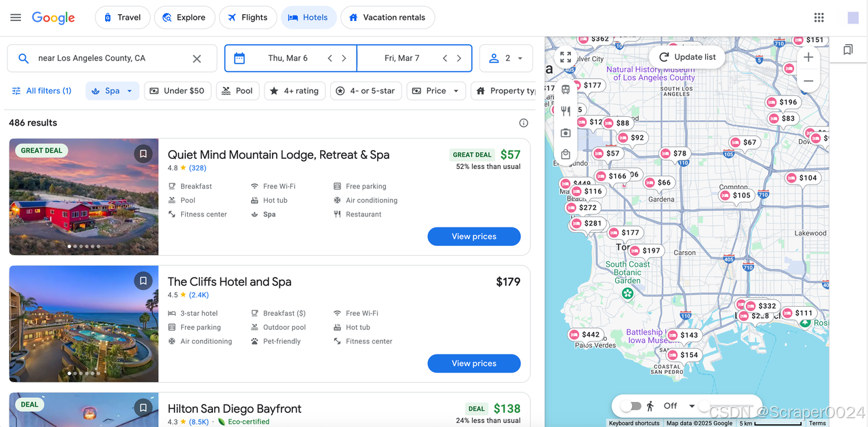
Task: Open the Price filter dropdown
Action: [x=436, y=91]
